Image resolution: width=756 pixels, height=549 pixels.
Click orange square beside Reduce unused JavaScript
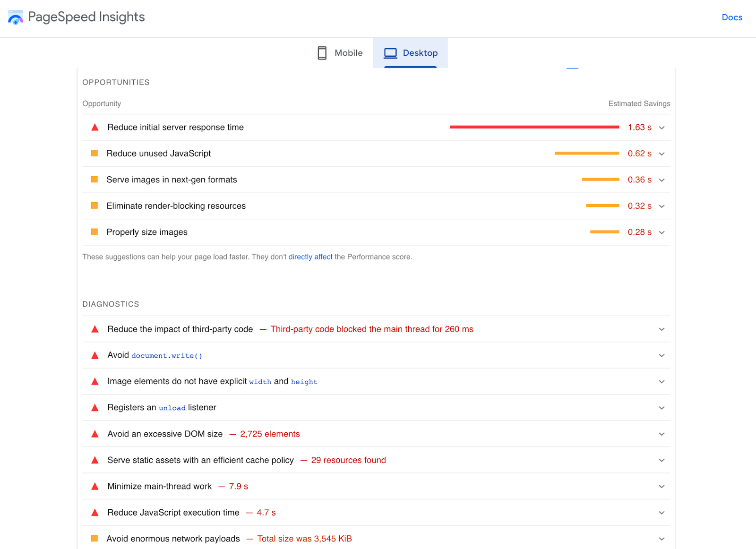coord(94,154)
